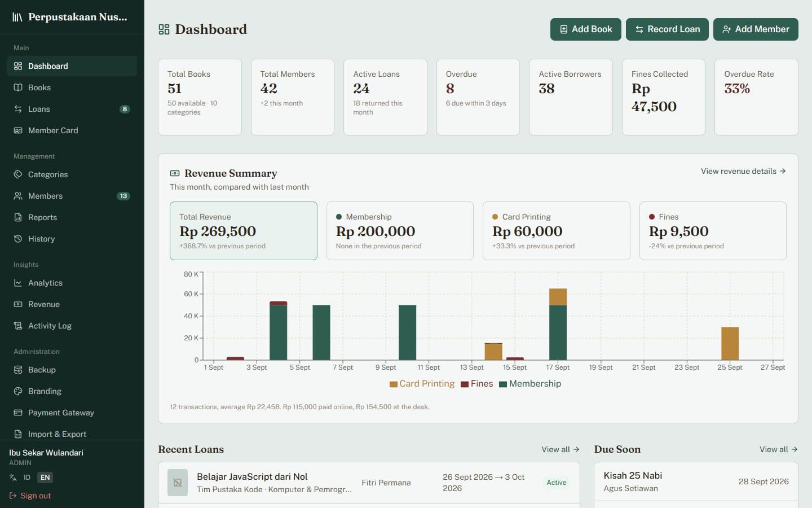Click the Loans swap-arrows icon
Screen dimensions: 812x508
pyautogui.click(x=18, y=109)
